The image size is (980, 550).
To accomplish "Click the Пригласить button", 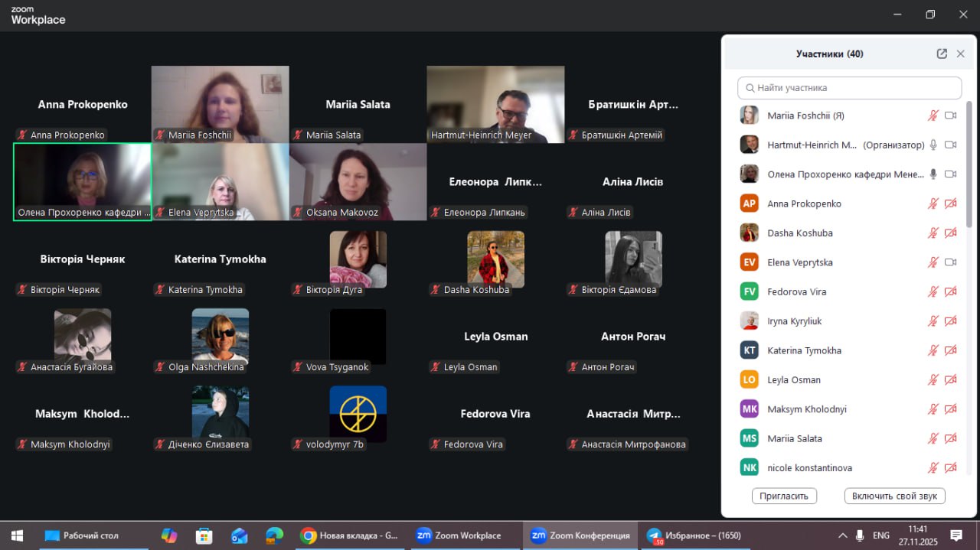I will point(784,496).
